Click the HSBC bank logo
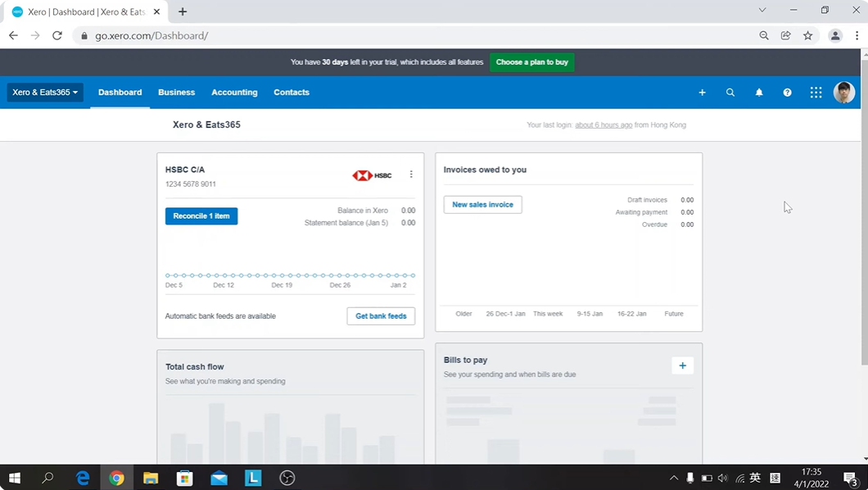Viewport: 868px width, 490px height. click(x=372, y=175)
